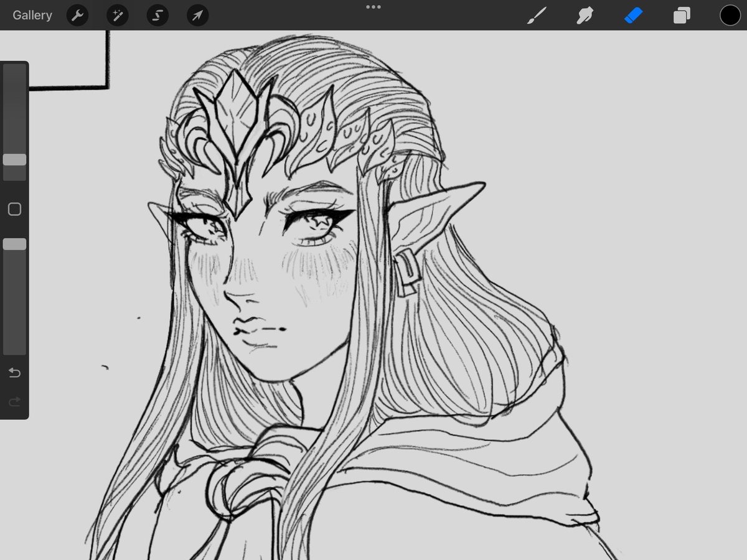Adjust the brush opacity slider

pyautogui.click(x=14, y=244)
